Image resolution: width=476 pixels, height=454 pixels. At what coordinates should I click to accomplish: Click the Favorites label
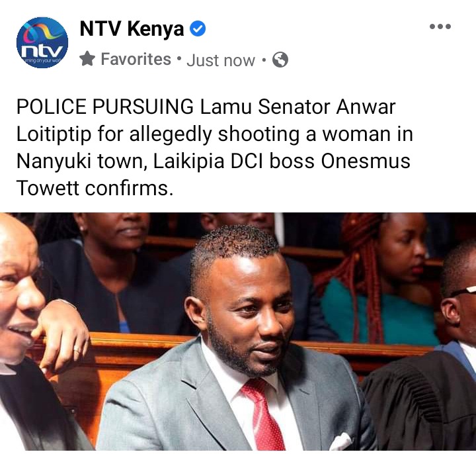pos(136,59)
